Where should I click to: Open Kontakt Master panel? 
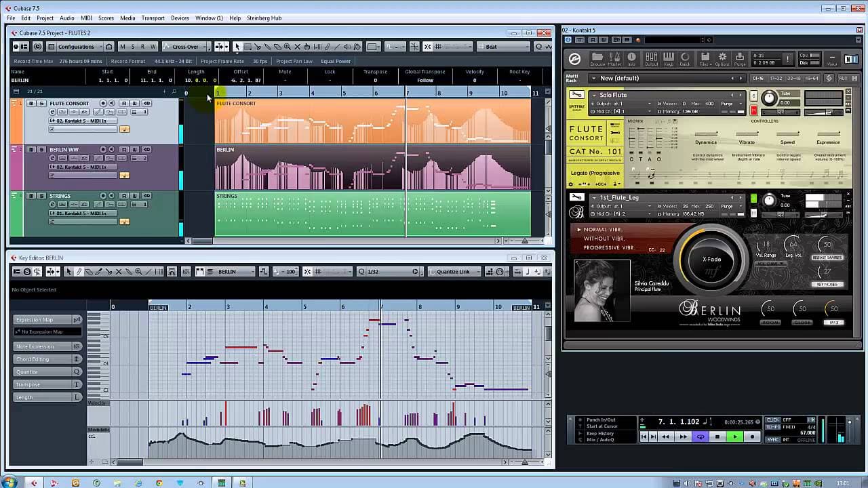[614, 58]
